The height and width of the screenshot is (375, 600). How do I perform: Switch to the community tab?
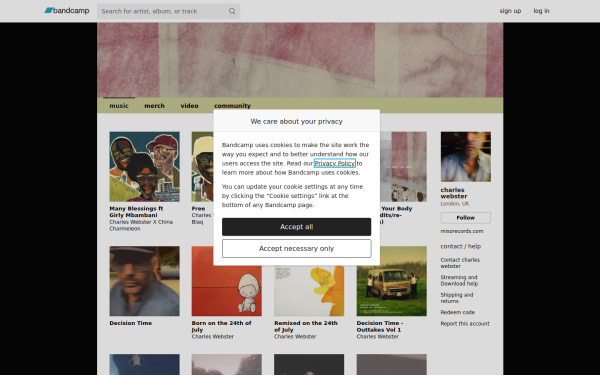[232, 106]
